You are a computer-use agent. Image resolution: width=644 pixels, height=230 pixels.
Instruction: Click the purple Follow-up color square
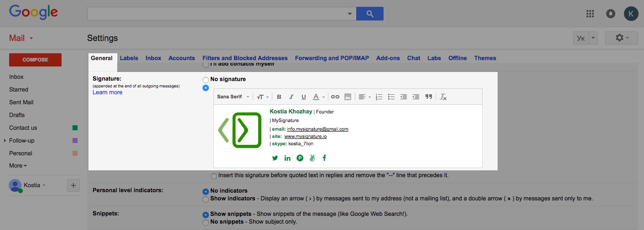pos(75,141)
